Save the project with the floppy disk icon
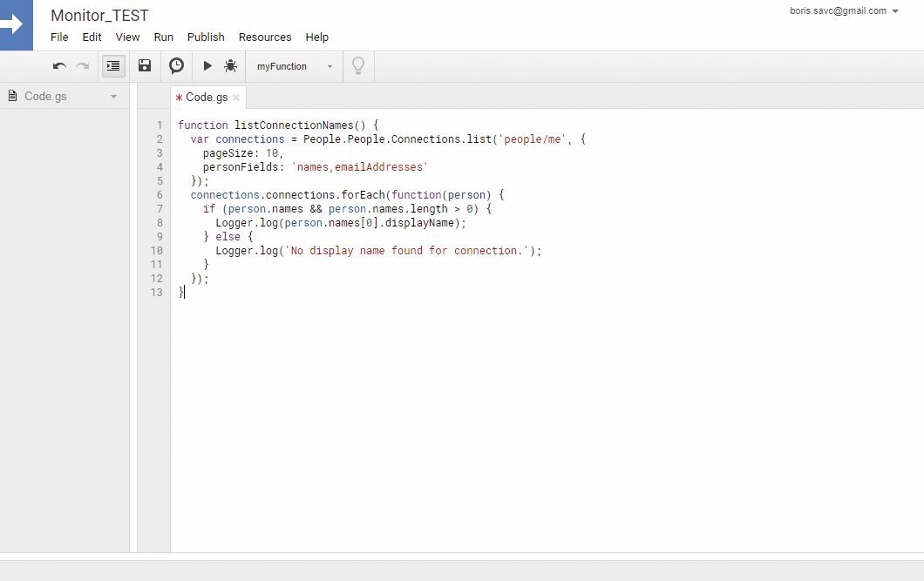The image size is (924, 581). [x=145, y=65]
